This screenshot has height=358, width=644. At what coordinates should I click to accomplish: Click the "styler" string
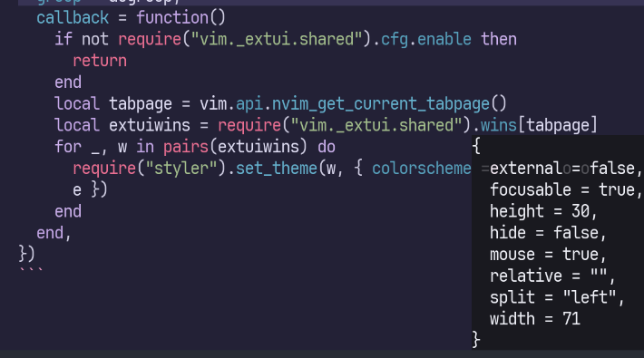click(181, 169)
